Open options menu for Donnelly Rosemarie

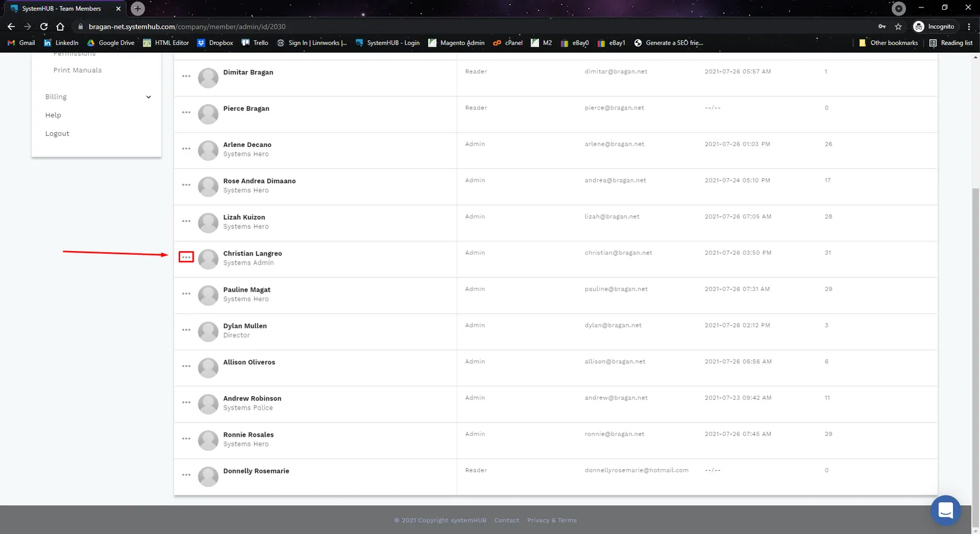[x=186, y=475]
